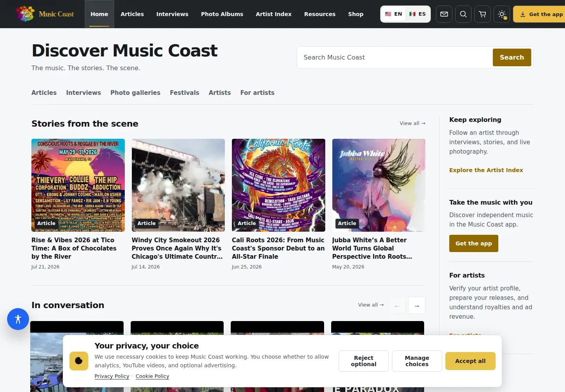The image size is (565, 392).
Task: Open the Cookie Policy link
Action: click(153, 376)
